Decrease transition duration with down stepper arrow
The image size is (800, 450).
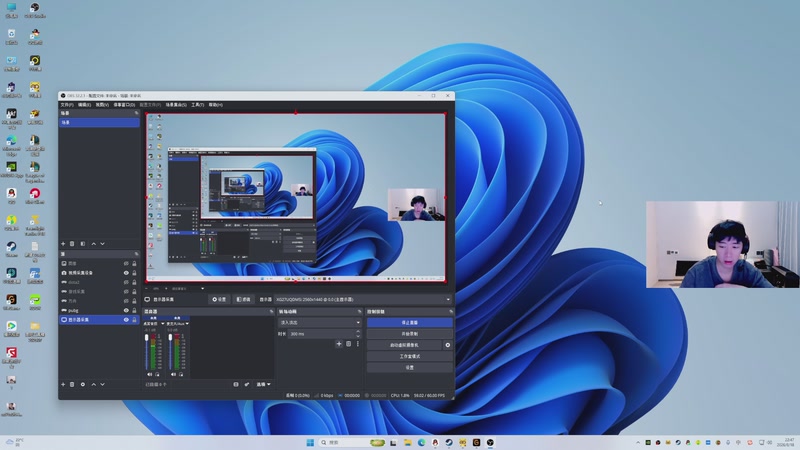358,336
